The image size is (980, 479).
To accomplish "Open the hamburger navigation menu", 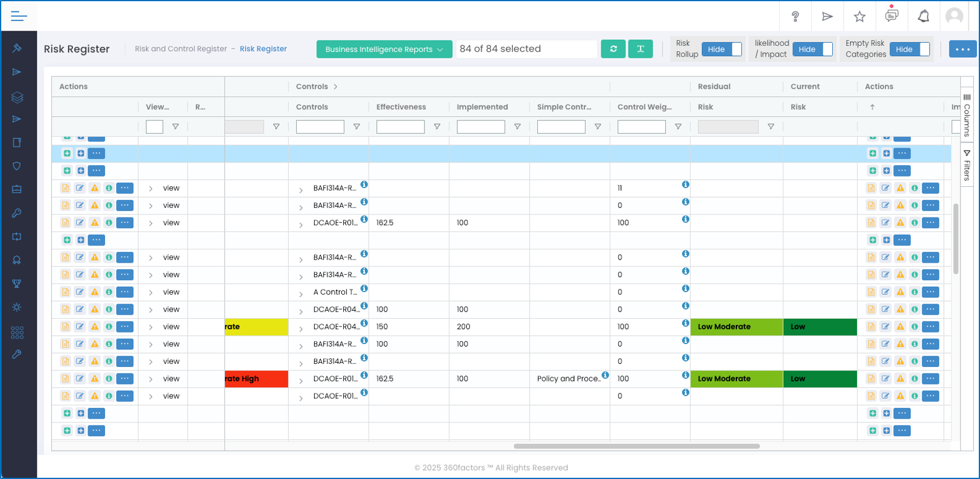I will (x=19, y=16).
